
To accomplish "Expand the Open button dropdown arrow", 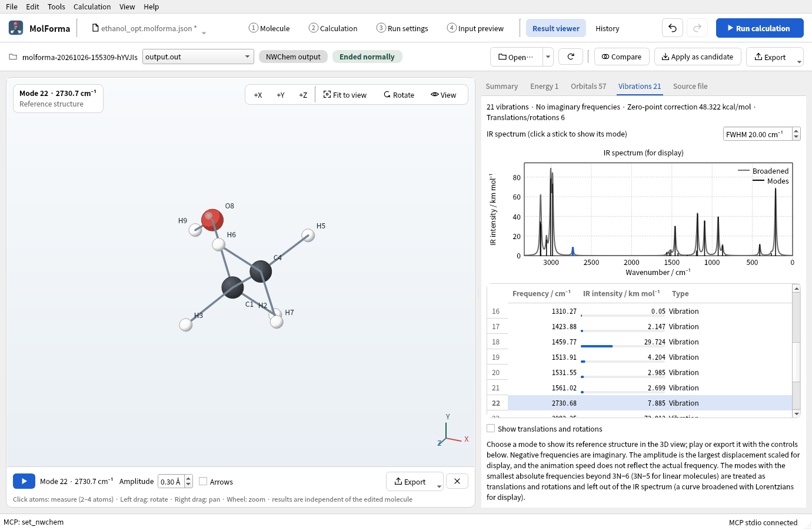I will tap(548, 57).
